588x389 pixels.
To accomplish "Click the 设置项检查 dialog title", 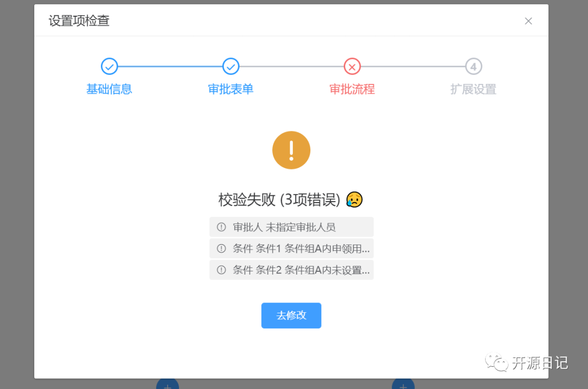I will (x=79, y=21).
